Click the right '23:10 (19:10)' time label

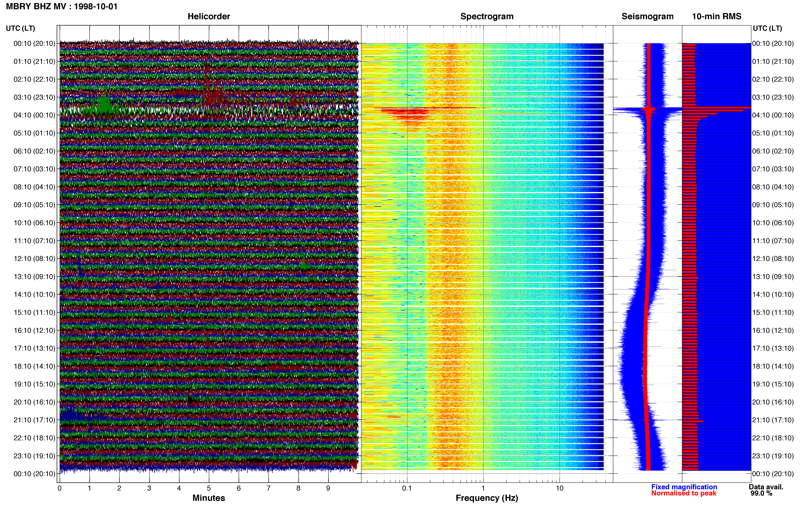[773, 456]
